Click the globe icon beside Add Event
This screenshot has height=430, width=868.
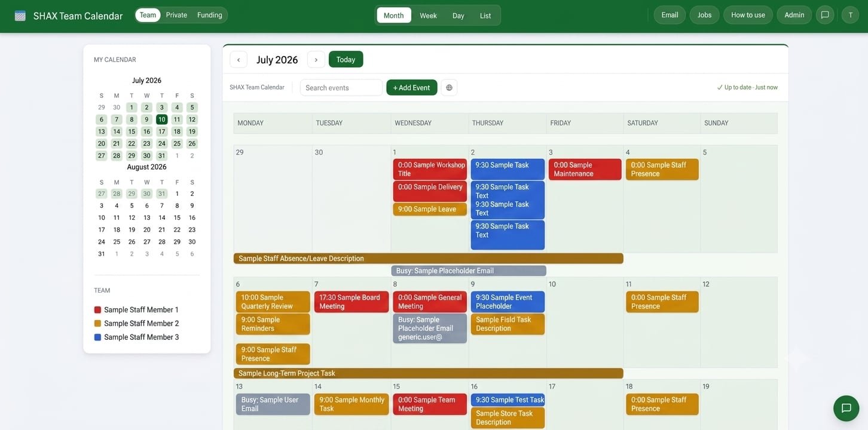(449, 88)
